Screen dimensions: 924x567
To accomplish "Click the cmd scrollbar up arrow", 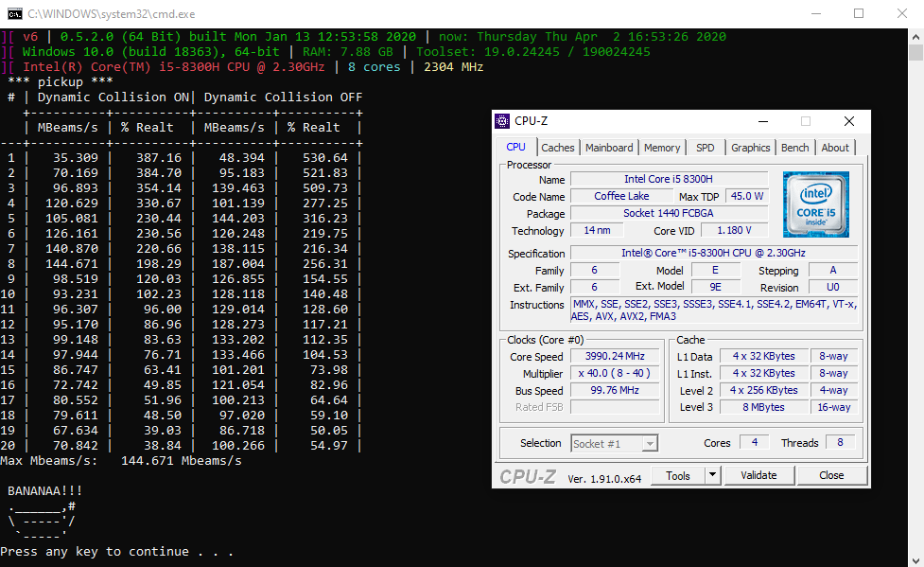I will coord(915,37).
